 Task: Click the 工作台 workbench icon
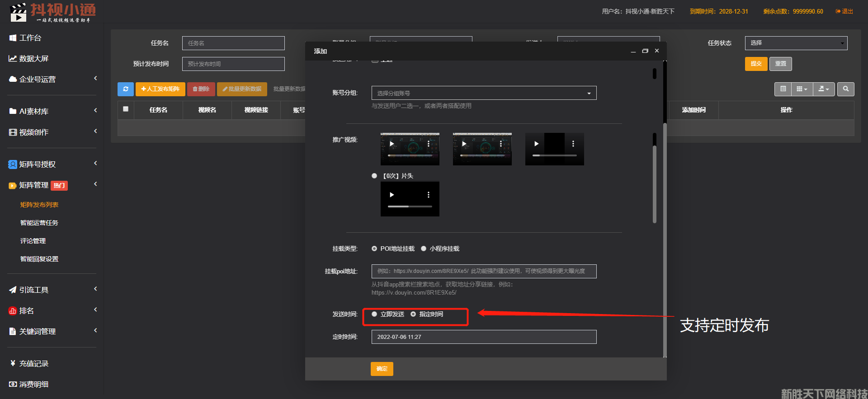(13, 38)
